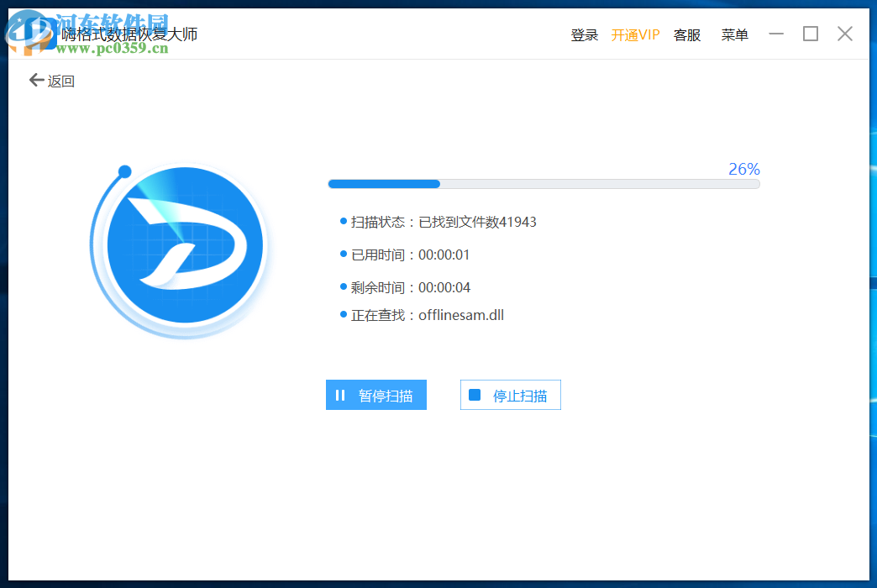Click the 登录 login link
Viewport: 877px width, 588px height.
(584, 35)
